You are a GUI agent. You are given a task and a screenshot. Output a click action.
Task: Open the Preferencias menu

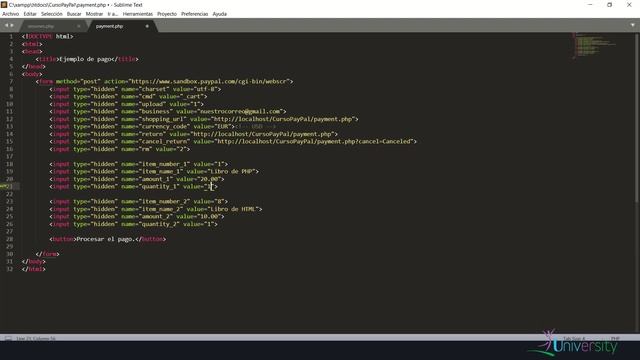[194, 14]
